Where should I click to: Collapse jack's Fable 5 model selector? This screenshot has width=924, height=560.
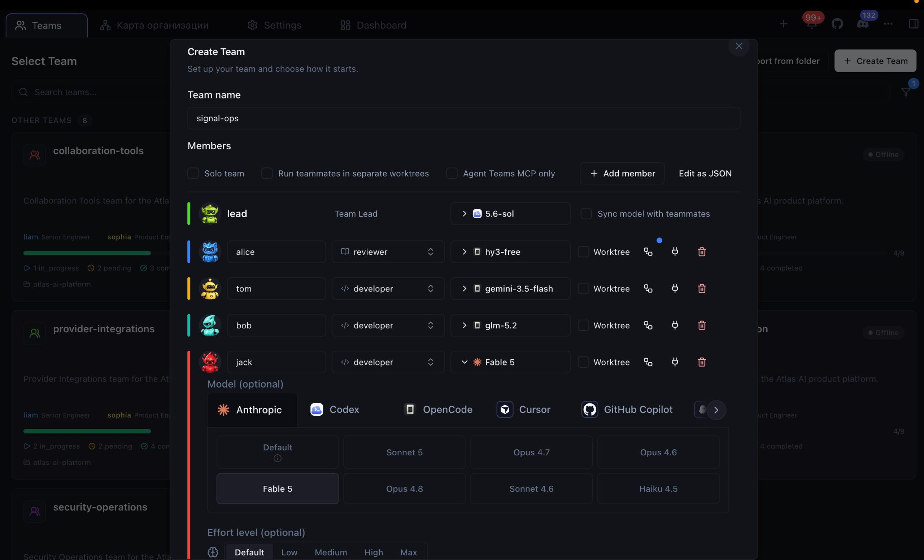point(510,362)
